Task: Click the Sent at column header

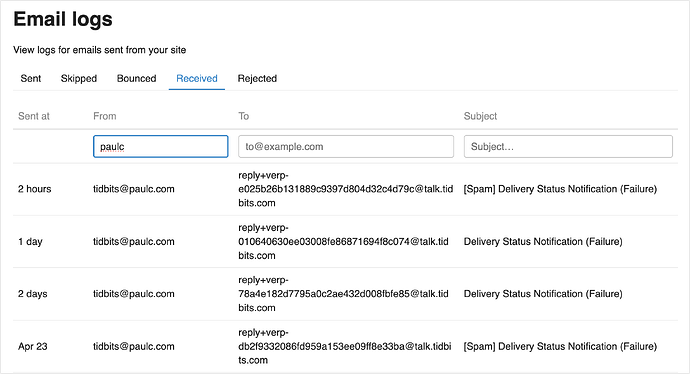Action: pyautogui.click(x=34, y=116)
